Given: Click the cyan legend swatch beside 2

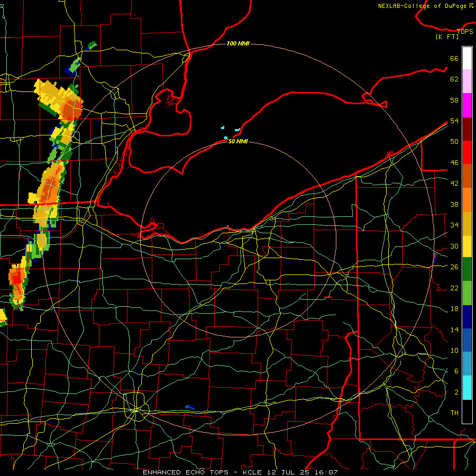Looking at the screenshot, I should [467, 388].
